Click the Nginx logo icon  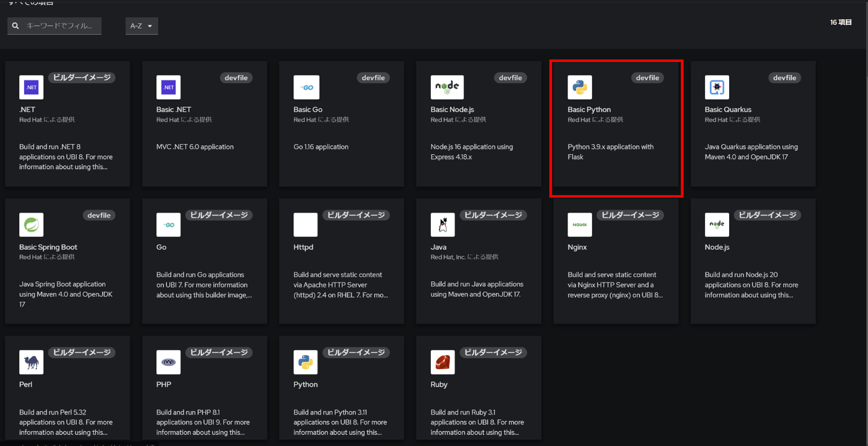tap(580, 225)
